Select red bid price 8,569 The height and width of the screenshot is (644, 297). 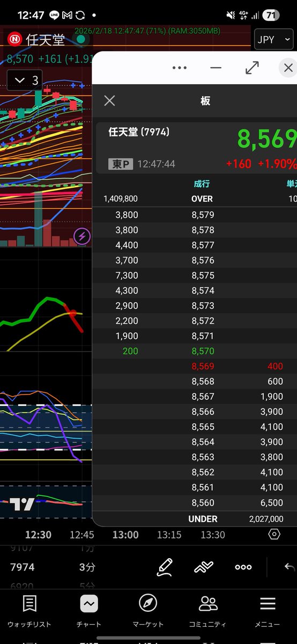[203, 367]
